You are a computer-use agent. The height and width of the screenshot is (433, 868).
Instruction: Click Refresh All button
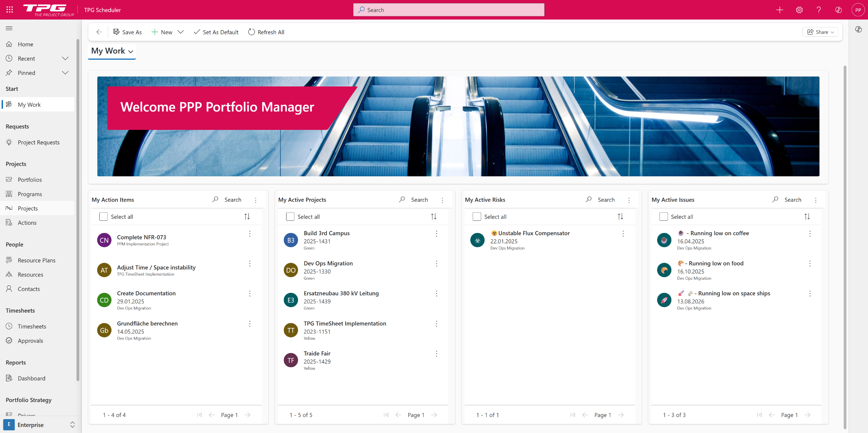266,32
